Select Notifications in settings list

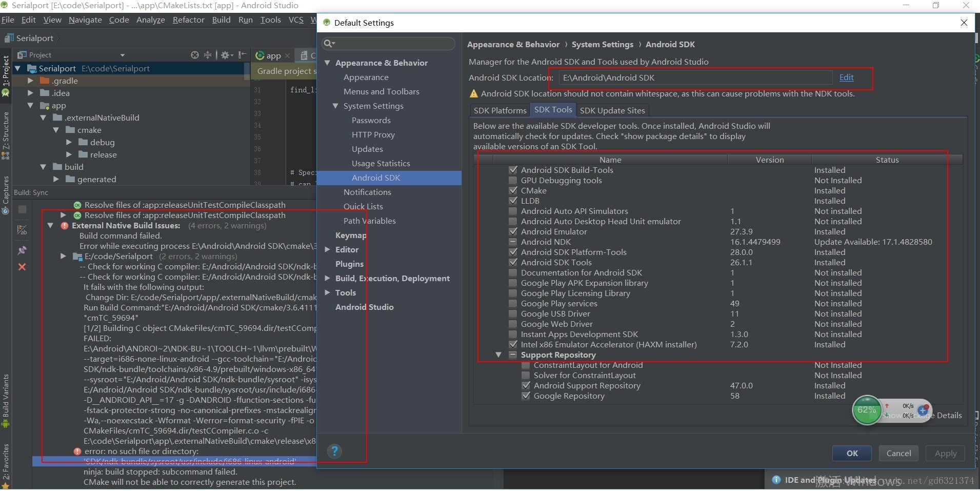[367, 192]
